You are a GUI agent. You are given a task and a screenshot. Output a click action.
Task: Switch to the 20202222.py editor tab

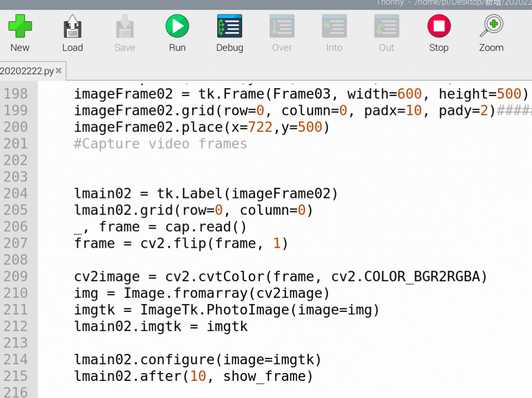(x=26, y=71)
